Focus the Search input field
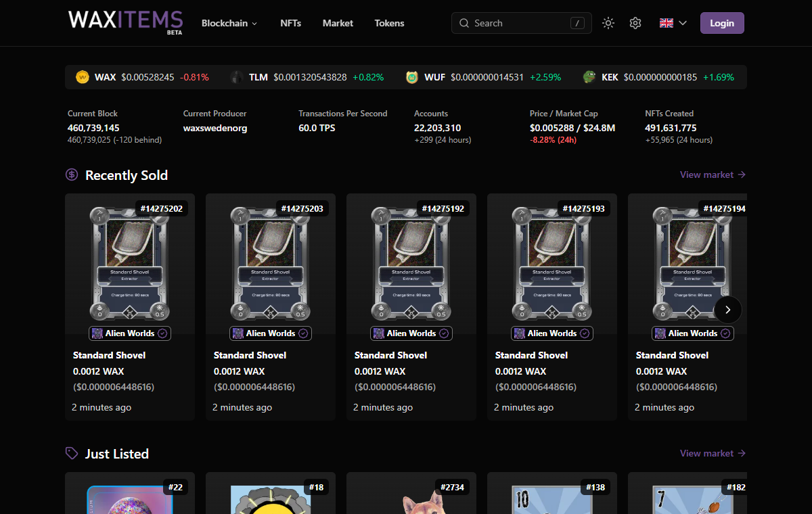This screenshot has height=514, width=812. (x=521, y=23)
